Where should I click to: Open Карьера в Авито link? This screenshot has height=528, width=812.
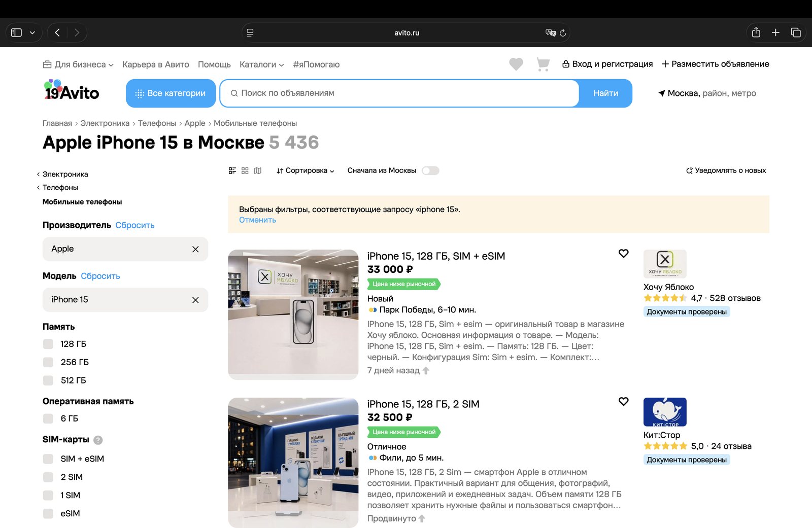point(156,64)
